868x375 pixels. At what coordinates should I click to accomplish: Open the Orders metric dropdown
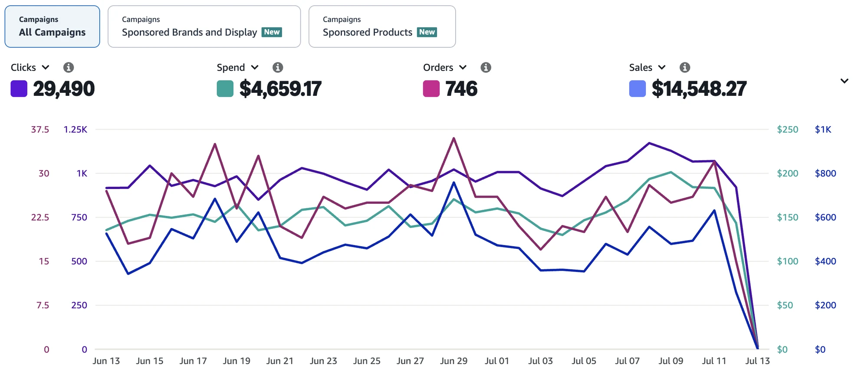[445, 68]
